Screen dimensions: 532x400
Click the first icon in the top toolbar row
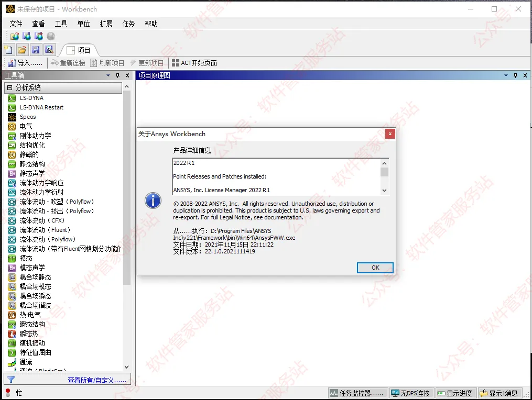15,36
